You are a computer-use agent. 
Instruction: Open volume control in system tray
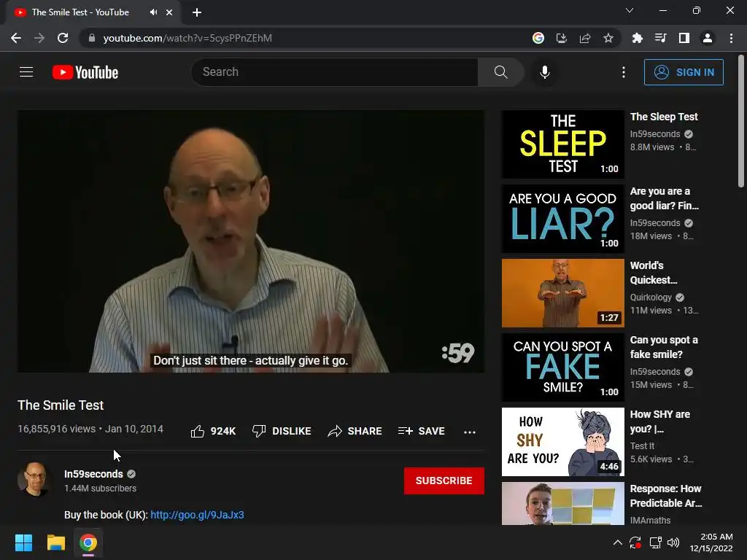(x=673, y=542)
